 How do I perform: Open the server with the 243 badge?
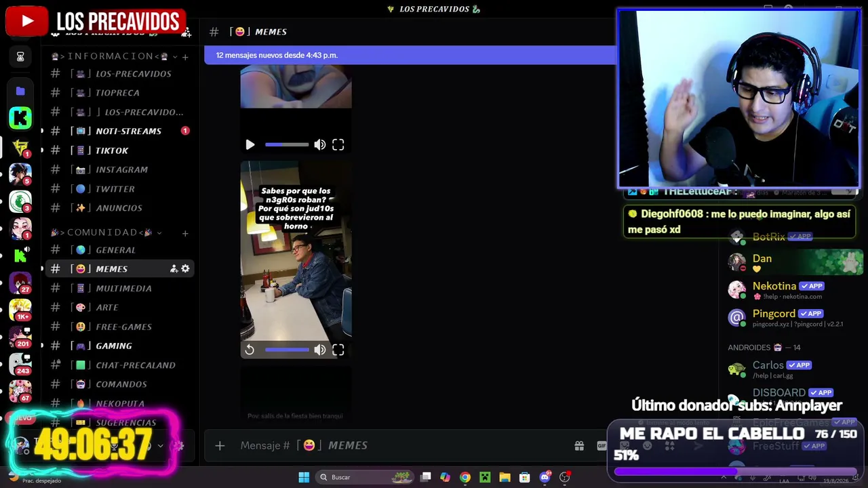(20, 364)
